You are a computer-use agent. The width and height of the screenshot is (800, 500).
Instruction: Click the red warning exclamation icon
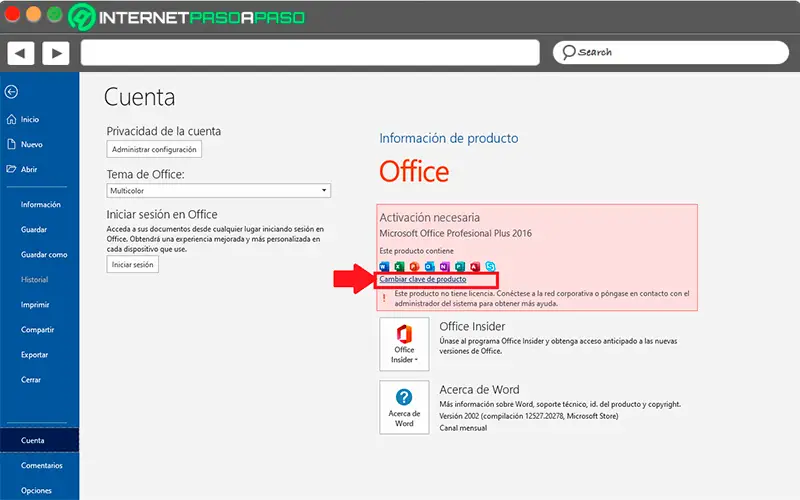tap(384, 298)
